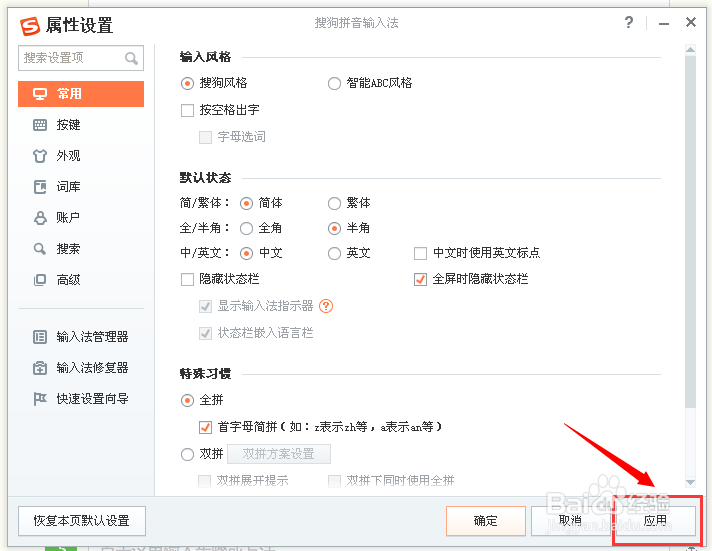Image resolution: width=712 pixels, height=551 pixels.
Task: Open the 词库 (Dictionary) settings page
Action: pos(68,187)
